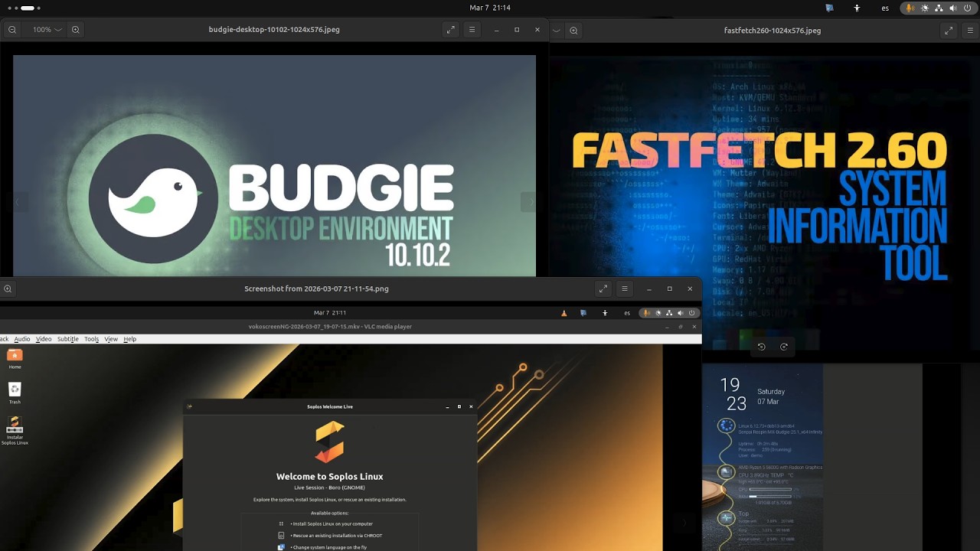This screenshot has height=551, width=980.
Task: Open main menu of budgie-desktop window
Action: [x=472, y=30]
